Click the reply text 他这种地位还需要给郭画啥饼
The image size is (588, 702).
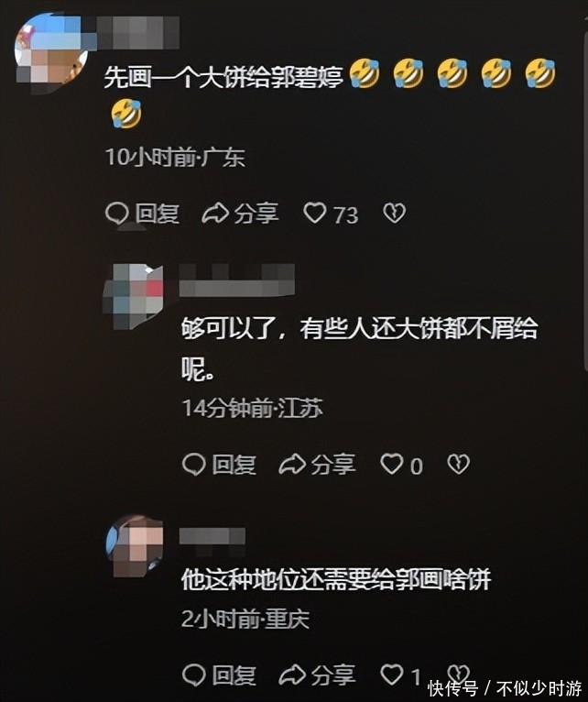(336, 579)
